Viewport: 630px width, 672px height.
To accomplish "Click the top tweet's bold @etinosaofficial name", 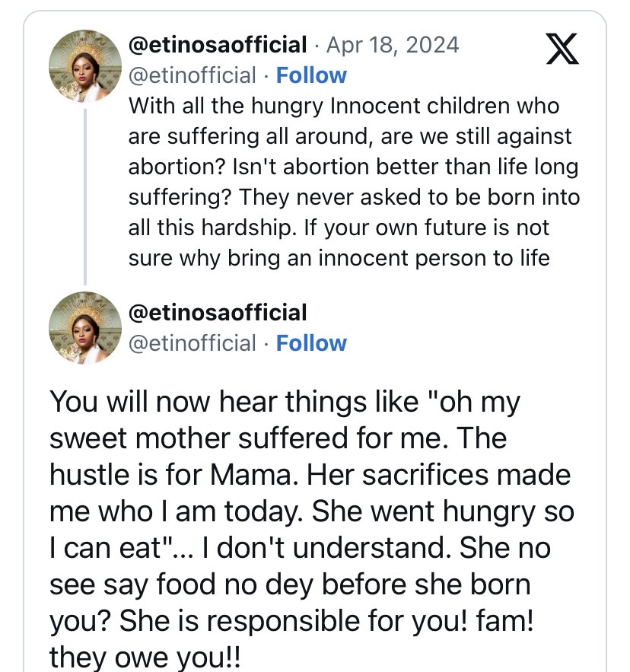I will (218, 45).
